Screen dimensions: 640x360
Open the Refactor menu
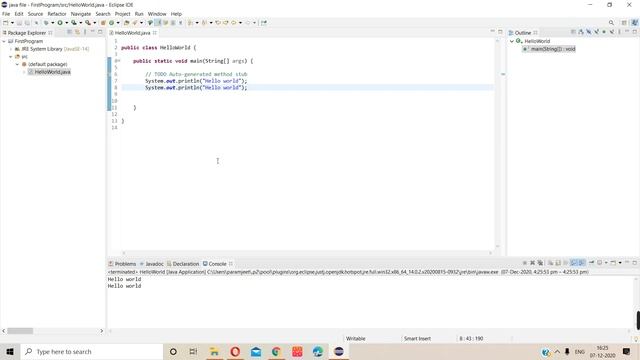click(57, 14)
